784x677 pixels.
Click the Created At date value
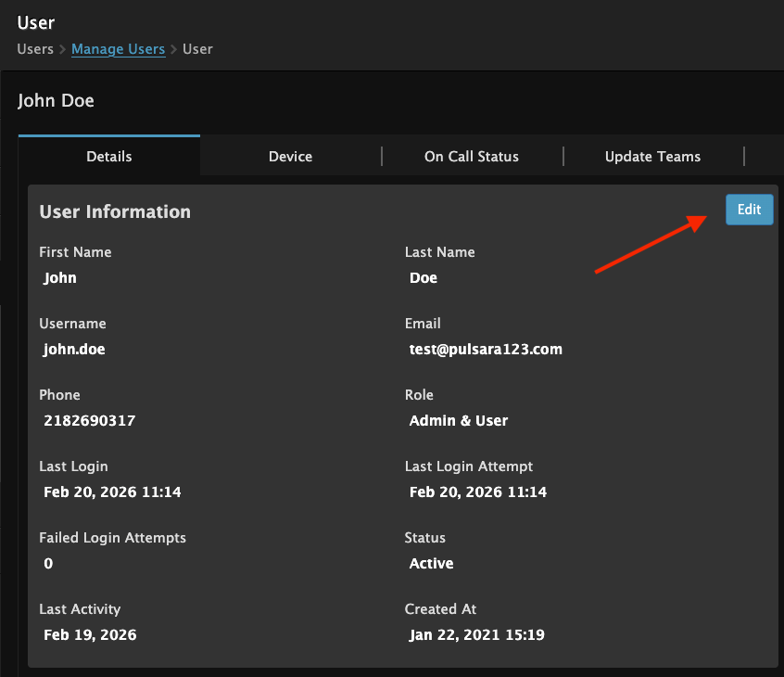point(477,635)
